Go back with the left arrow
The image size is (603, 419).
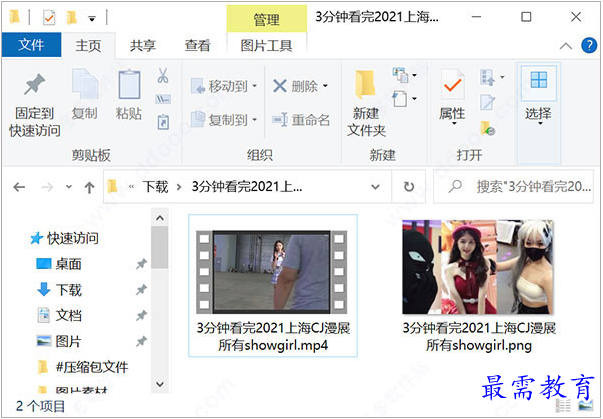tap(19, 187)
